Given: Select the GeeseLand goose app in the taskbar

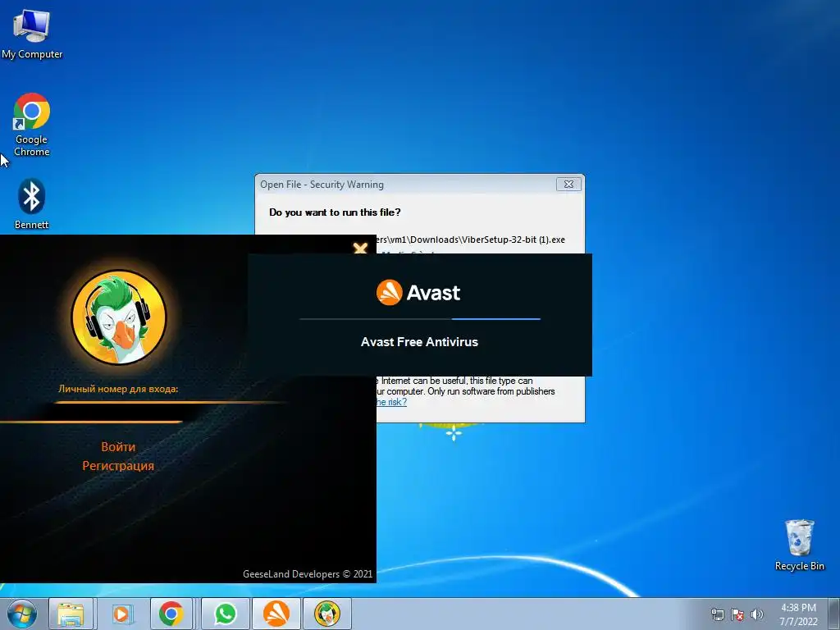Looking at the screenshot, I should tap(327, 614).
